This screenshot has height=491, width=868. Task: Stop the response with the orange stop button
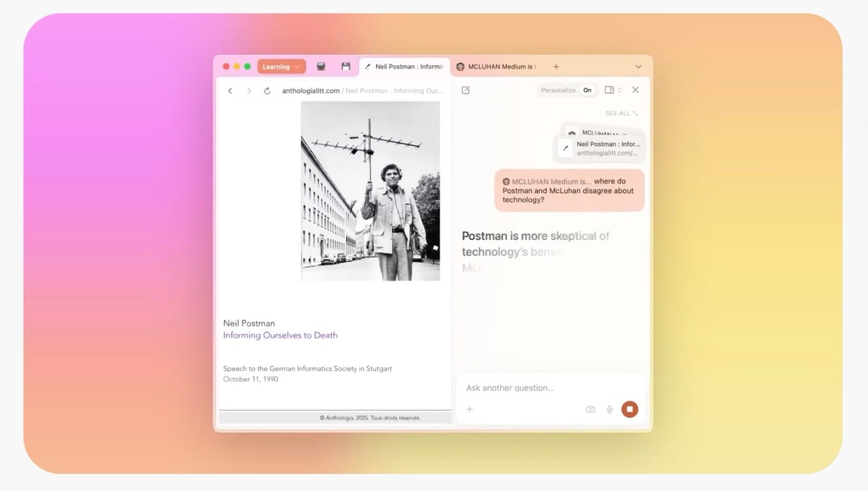pyautogui.click(x=629, y=409)
